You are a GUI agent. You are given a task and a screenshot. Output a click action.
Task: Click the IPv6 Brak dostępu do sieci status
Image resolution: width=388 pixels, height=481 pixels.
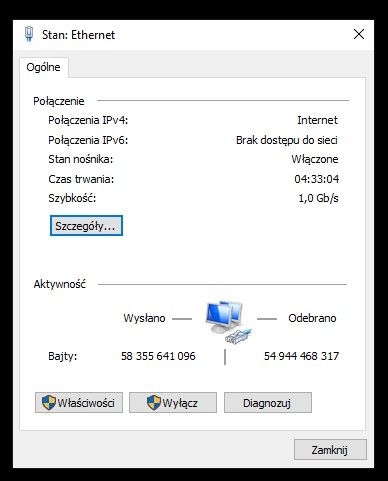(287, 140)
